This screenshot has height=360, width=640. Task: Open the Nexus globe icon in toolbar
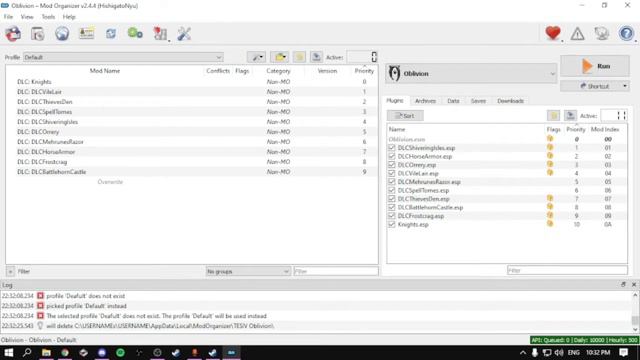(62, 34)
